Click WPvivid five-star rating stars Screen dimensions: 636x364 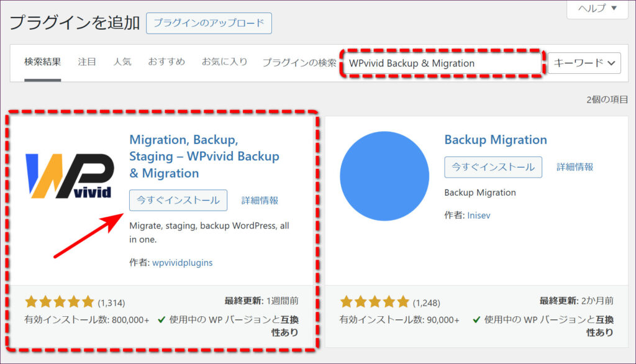pos(60,303)
